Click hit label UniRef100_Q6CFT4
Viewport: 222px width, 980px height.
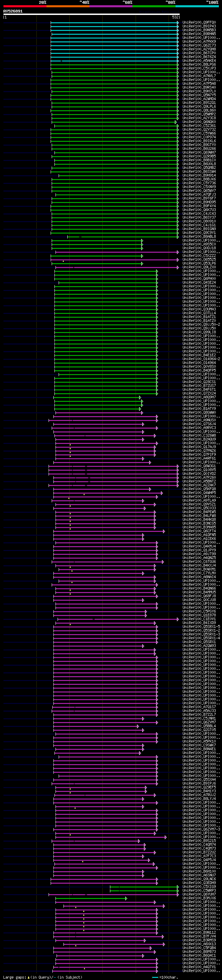(199, 531)
